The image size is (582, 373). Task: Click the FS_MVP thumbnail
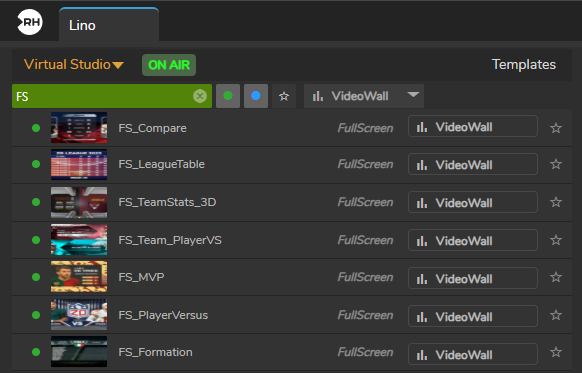coord(79,277)
